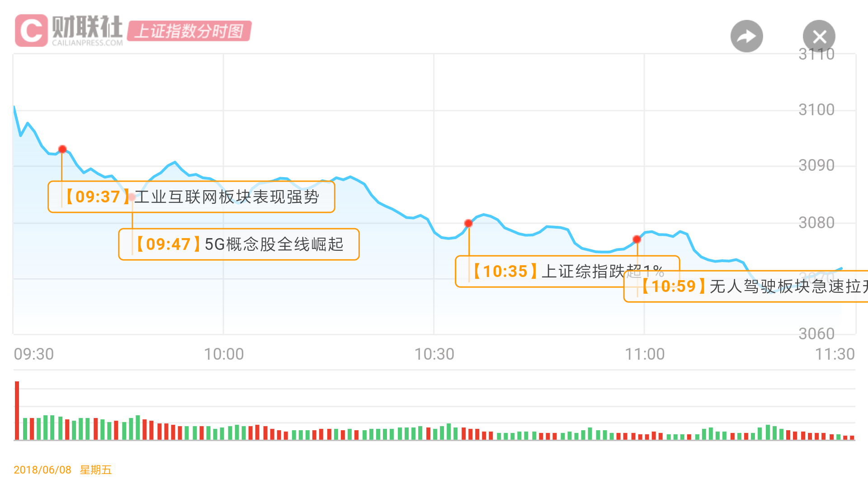Image resolution: width=868 pixels, height=488 pixels.
Task: Click the 10:00 time axis label
Action: click(x=224, y=354)
